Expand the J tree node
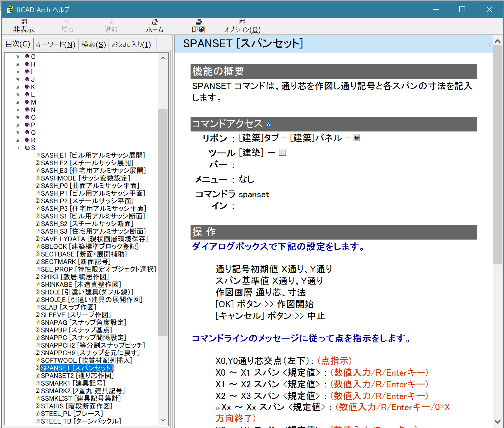 (17, 79)
